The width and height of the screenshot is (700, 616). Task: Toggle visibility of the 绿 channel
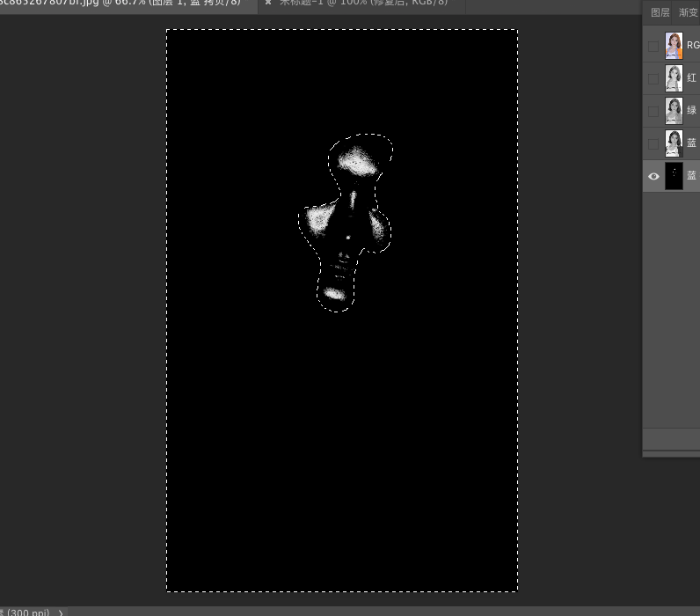[653, 111]
